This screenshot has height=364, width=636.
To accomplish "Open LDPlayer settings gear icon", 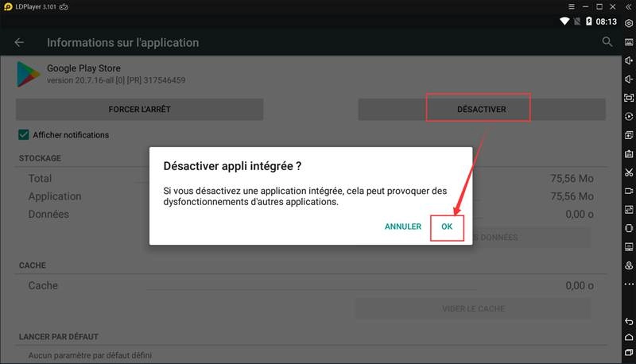I will (x=628, y=23).
